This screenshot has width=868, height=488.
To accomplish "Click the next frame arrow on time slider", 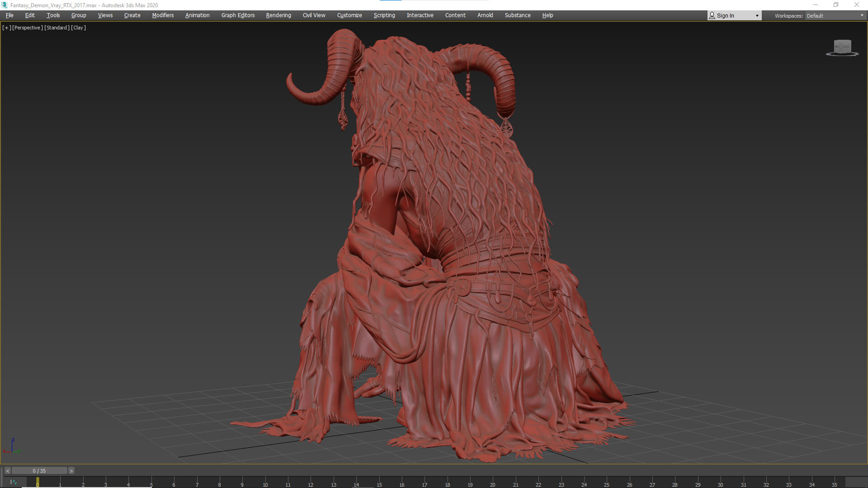I will click(71, 471).
